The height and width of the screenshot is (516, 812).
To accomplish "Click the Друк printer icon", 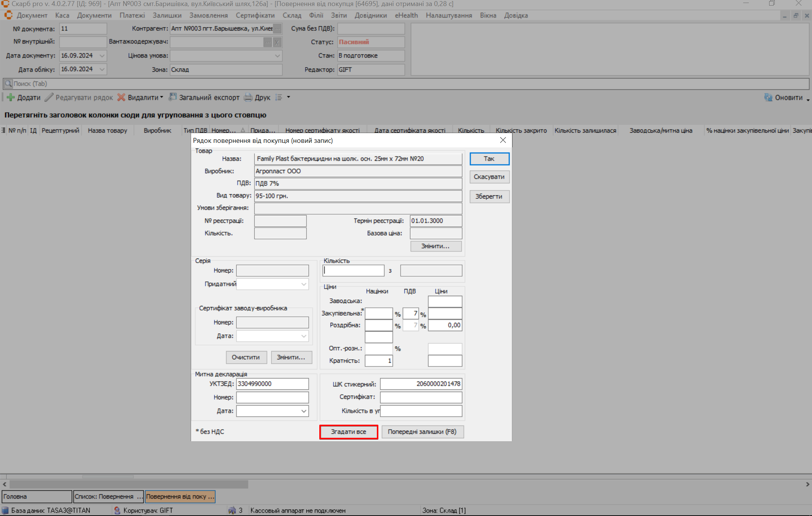I will click(248, 97).
